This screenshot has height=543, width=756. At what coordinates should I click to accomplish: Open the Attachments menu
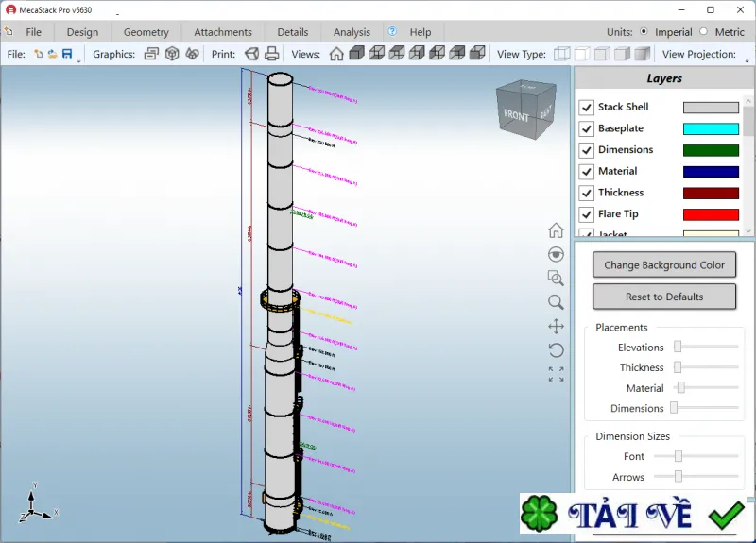tap(223, 32)
